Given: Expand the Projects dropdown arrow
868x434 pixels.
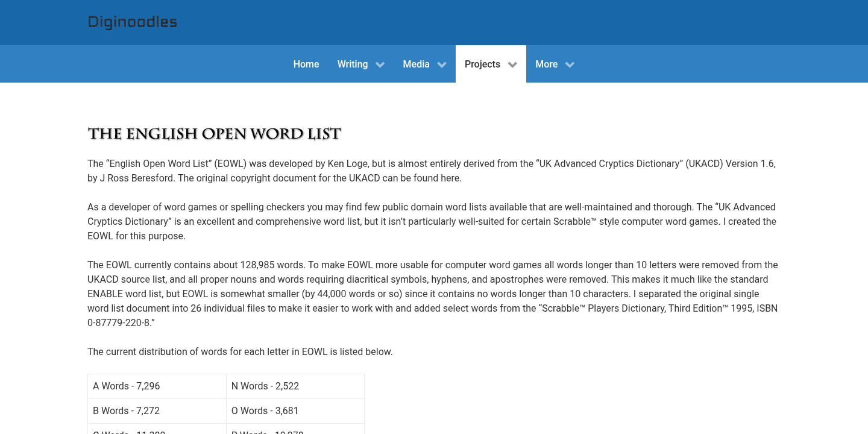Looking at the screenshot, I should [x=512, y=64].
